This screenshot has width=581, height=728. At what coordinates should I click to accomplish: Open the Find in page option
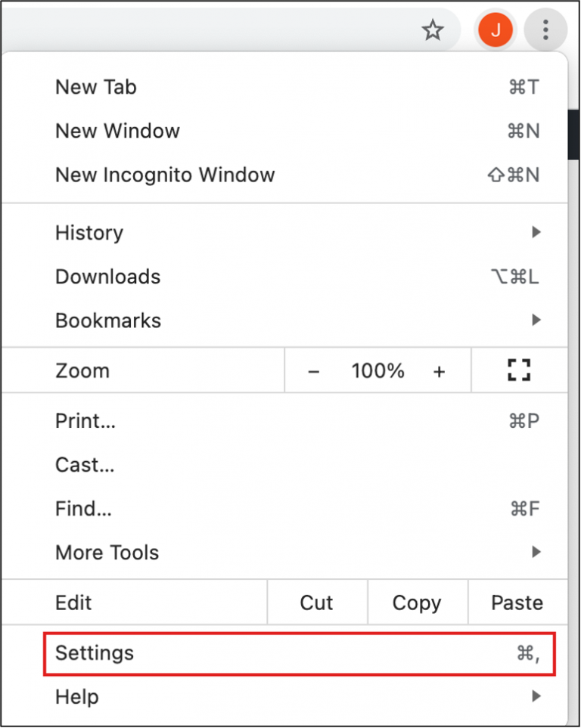[83, 509]
